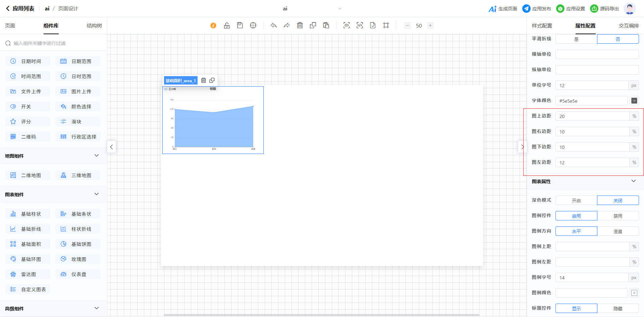Collapse the 地图组件 group
Image resolution: width=644 pixels, height=317 pixels.
[97, 156]
